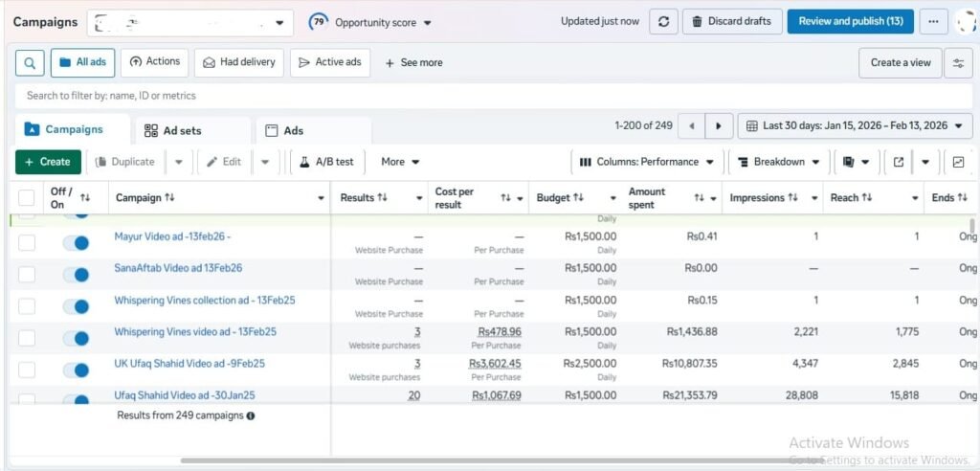The width and height of the screenshot is (980, 471).
Task: Go to previous page of campaigns
Action: click(691, 126)
